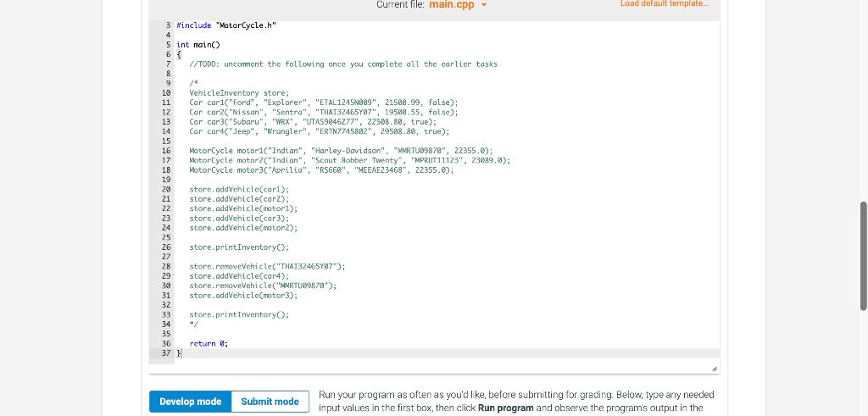
Task: Click store.addVehicle(car2); line
Action: pyautogui.click(x=239, y=198)
